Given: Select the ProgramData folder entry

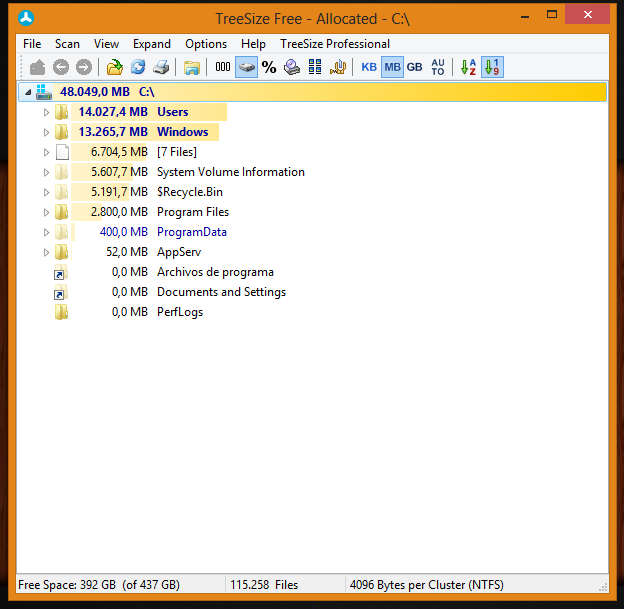Looking at the screenshot, I should click(x=191, y=232).
